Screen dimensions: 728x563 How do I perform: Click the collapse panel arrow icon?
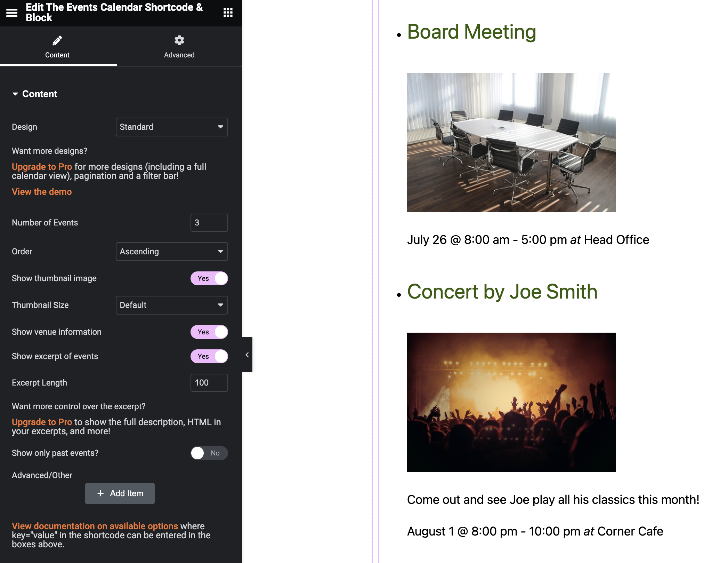pyautogui.click(x=248, y=354)
